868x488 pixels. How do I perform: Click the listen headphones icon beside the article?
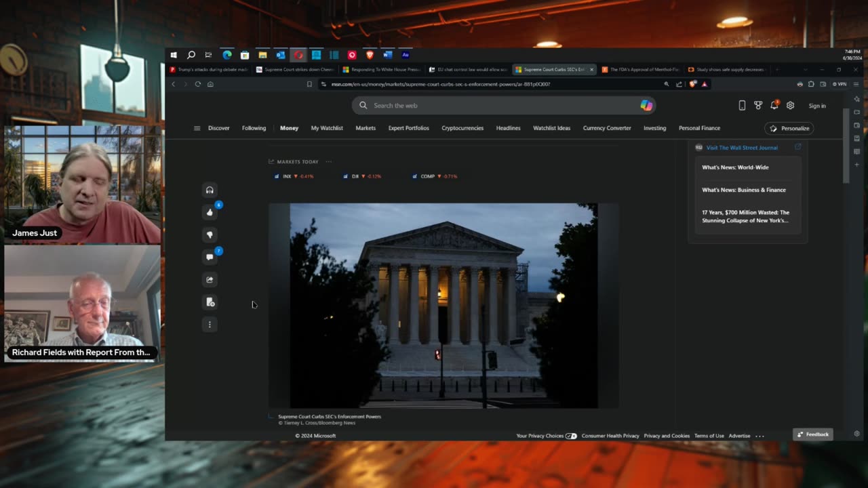coord(210,190)
